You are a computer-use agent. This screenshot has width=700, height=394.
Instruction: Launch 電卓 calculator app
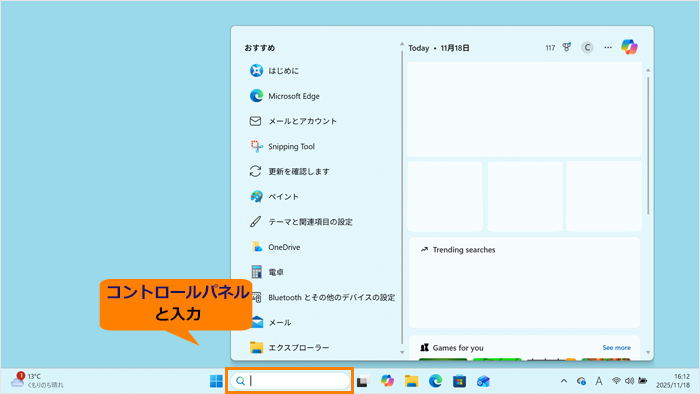click(267, 272)
